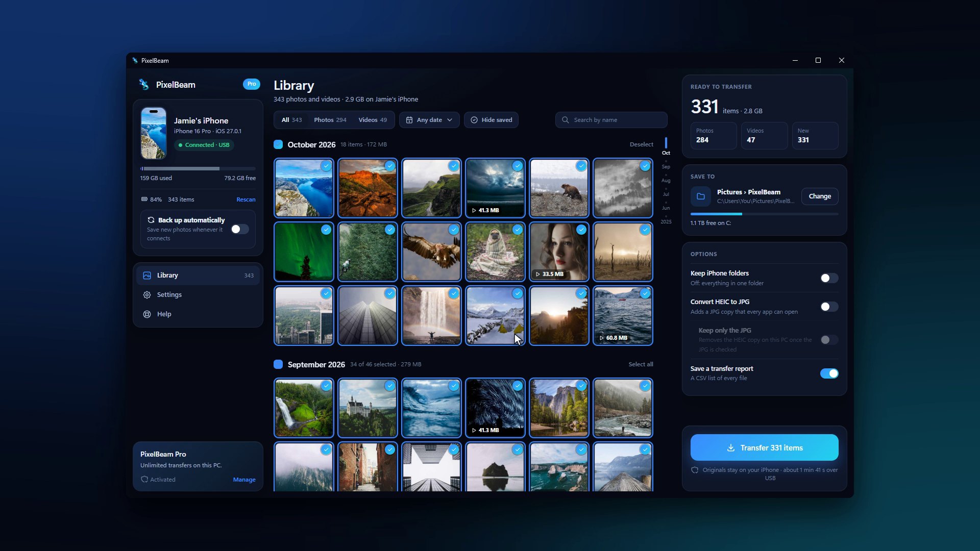This screenshot has height=551, width=980.
Task: Click the calendar icon in the date filter
Action: (x=409, y=120)
